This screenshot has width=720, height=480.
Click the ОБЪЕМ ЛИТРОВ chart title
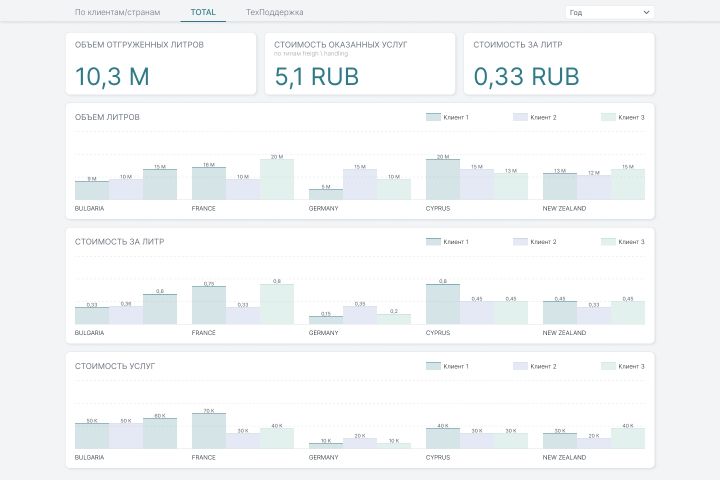click(x=107, y=117)
